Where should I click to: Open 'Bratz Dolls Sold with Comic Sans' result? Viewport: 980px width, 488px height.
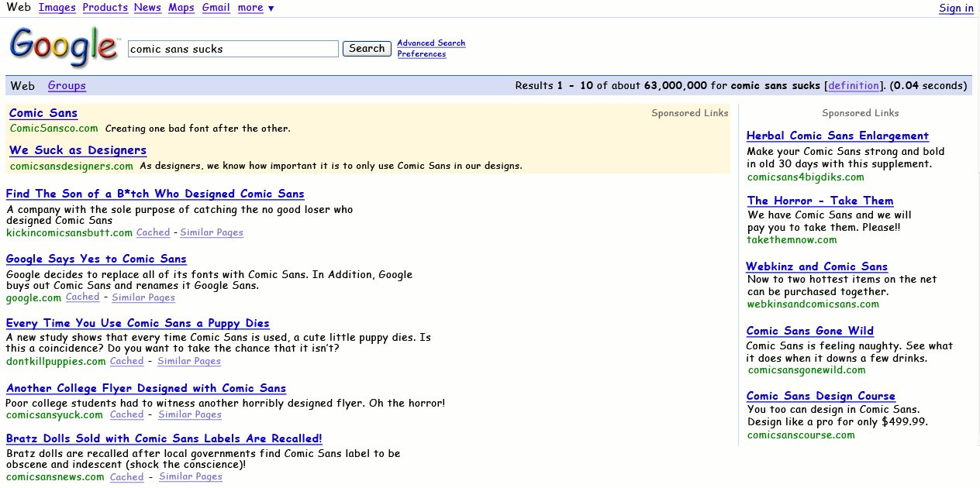point(164,438)
